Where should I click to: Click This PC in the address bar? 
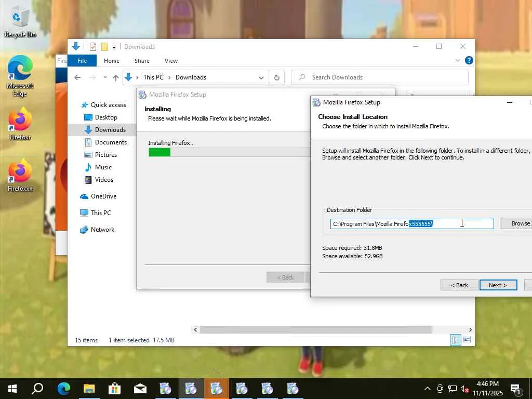(x=153, y=77)
